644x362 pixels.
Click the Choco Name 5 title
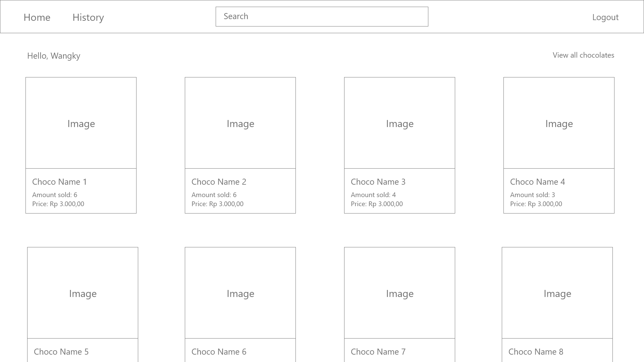click(61, 352)
